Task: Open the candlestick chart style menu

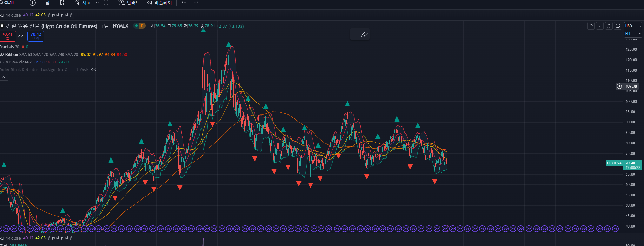Action: pyautogui.click(x=62, y=3)
